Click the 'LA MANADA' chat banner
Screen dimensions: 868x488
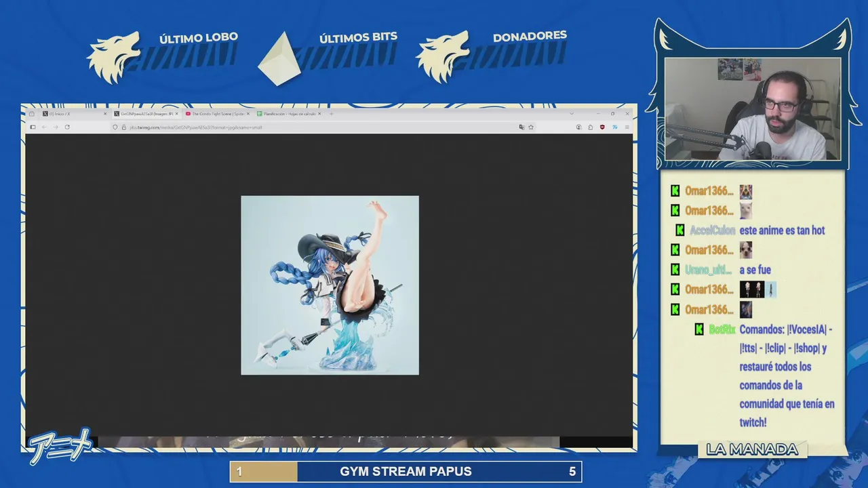pos(752,449)
